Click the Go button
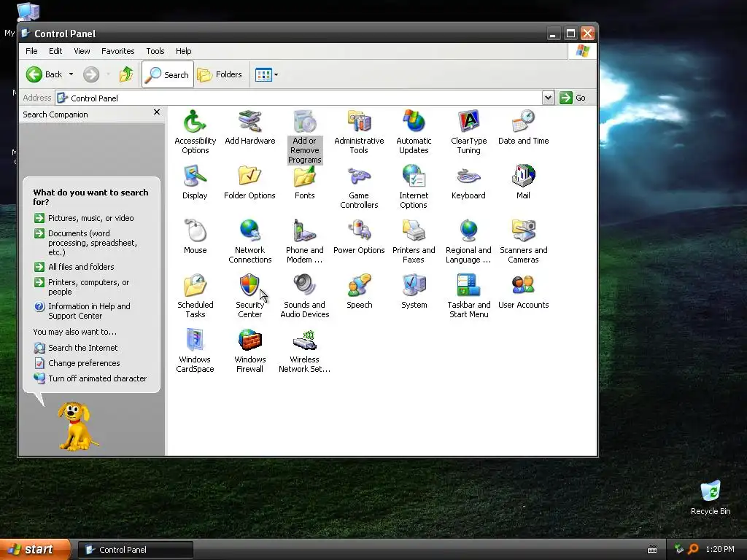 click(x=573, y=98)
